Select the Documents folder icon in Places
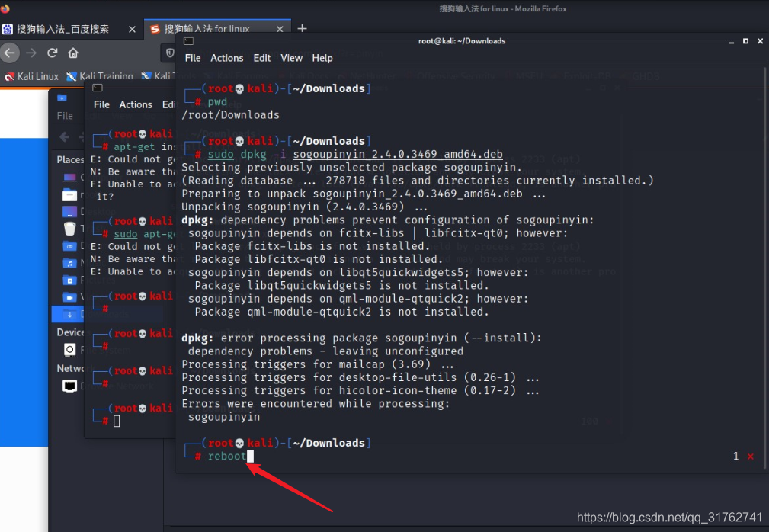This screenshot has height=532, width=769. [69, 246]
